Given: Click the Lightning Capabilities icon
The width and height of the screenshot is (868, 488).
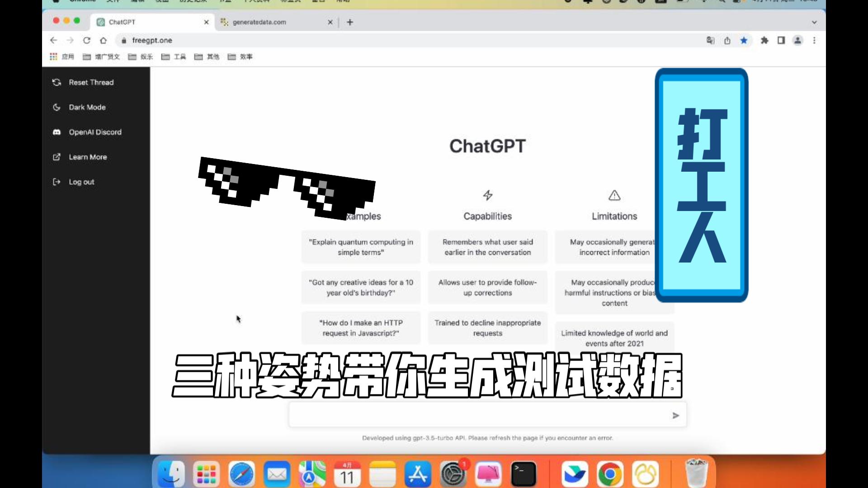Looking at the screenshot, I should pyautogui.click(x=488, y=196).
